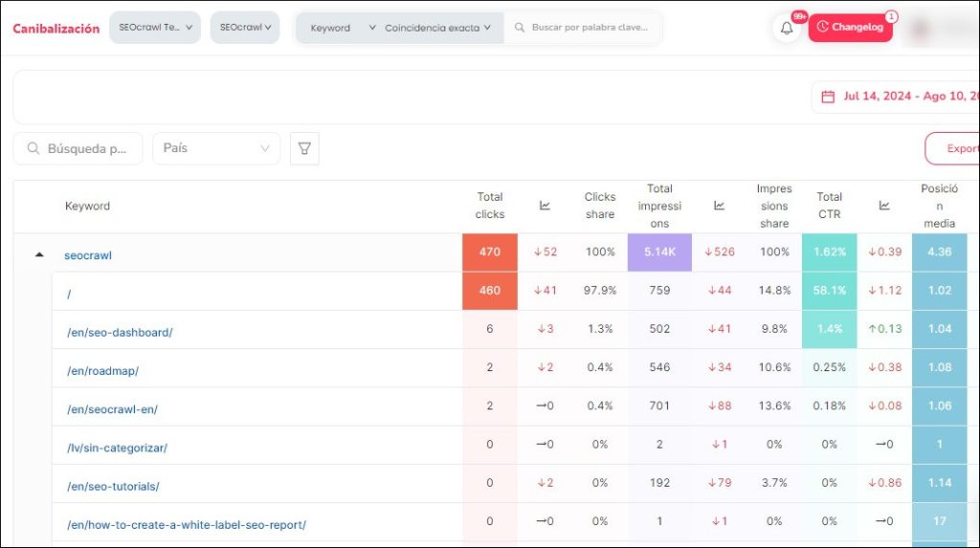Click the ↓0.86 CTR change cell
This screenshot has height=548, width=980.
pyautogui.click(x=884, y=482)
